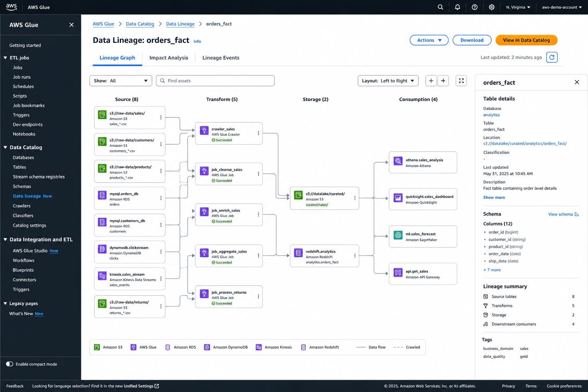Switch to Impact Analysis tab

[x=169, y=58]
